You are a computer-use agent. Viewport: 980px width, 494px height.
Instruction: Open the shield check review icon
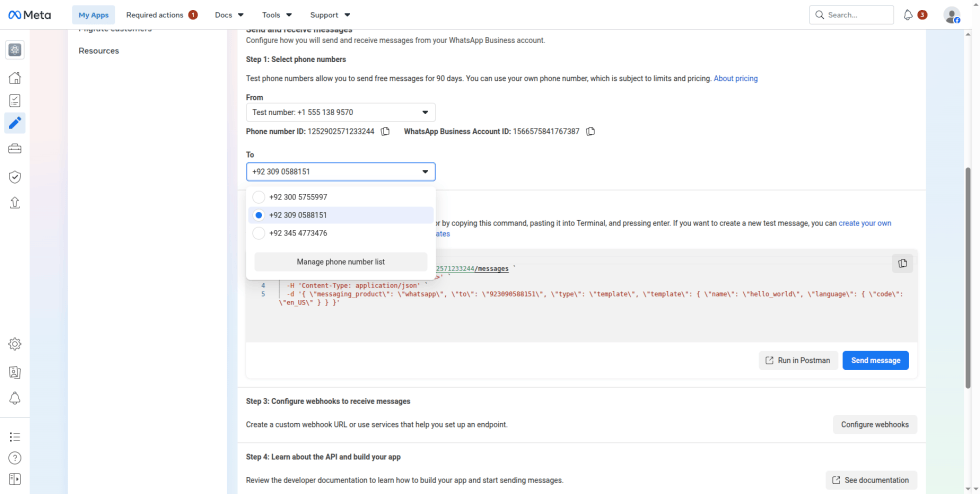[x=15, y=178]
